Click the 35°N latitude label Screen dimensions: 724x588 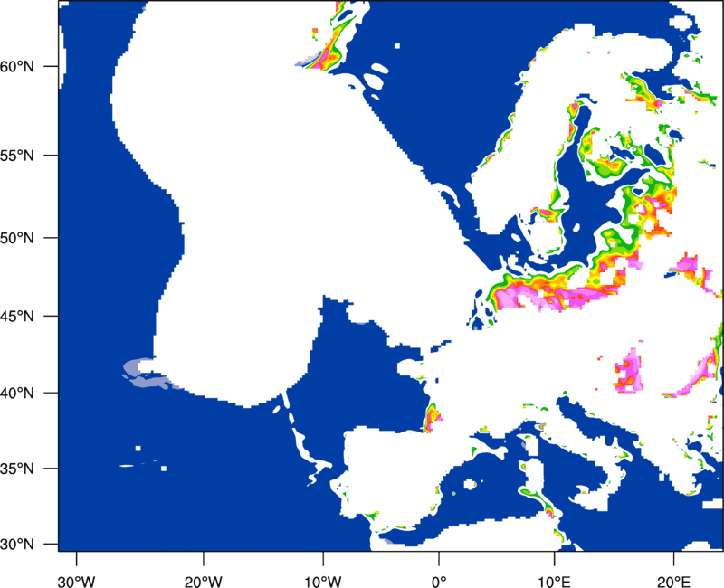[17, 469]
